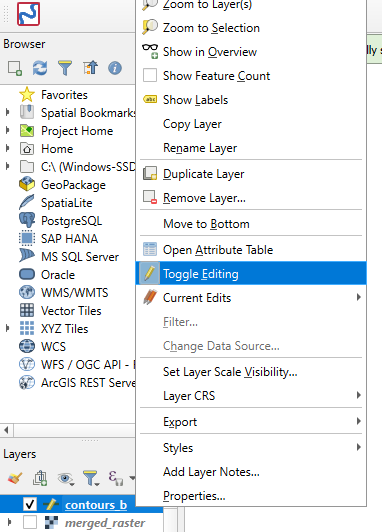Click the Collapse All browser icon
The image size is (382, 532).
tap(90, 68)
